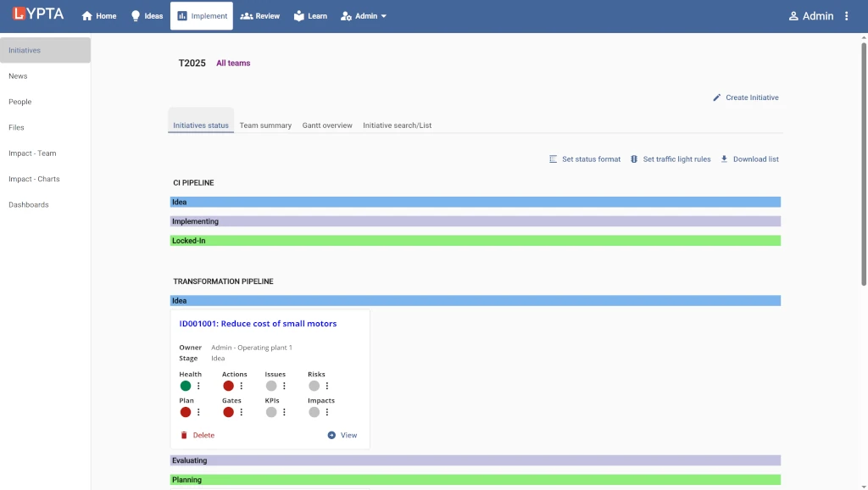Click the red Plan status light
This screenshot has width=868, height=490.
click(x=186, y=412)
